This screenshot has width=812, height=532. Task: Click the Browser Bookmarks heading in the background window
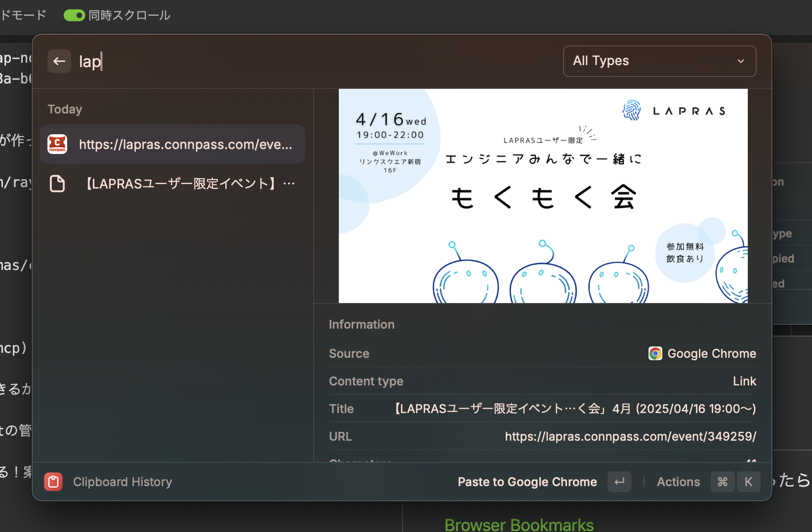pyautogui.click(x=519, y=524)
